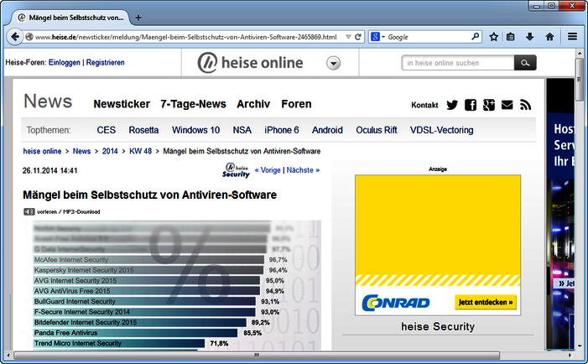The width and height of the screenshot is (588, 364).
Task: Go to the Firefox home page icon
Action: point(549,37)
